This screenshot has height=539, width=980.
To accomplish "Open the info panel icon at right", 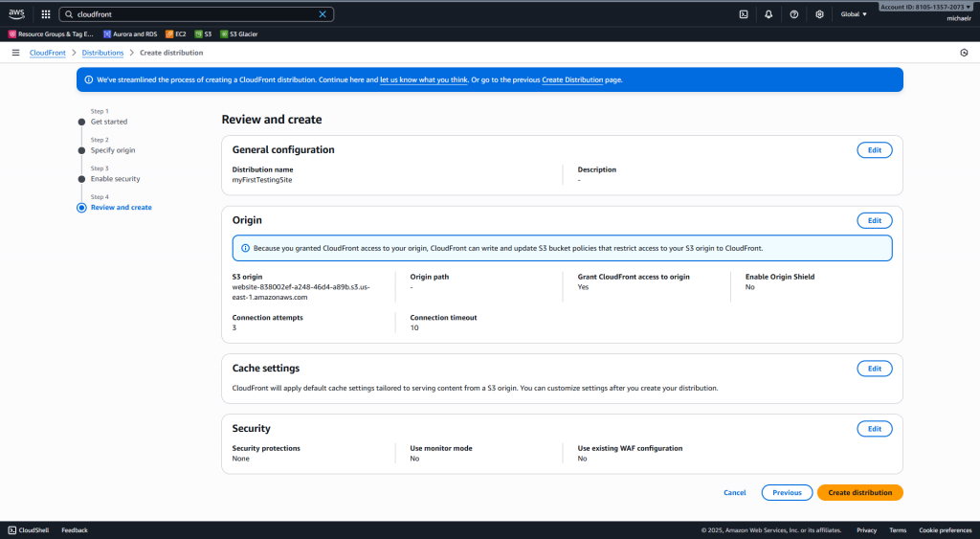I will pos(964,53).
